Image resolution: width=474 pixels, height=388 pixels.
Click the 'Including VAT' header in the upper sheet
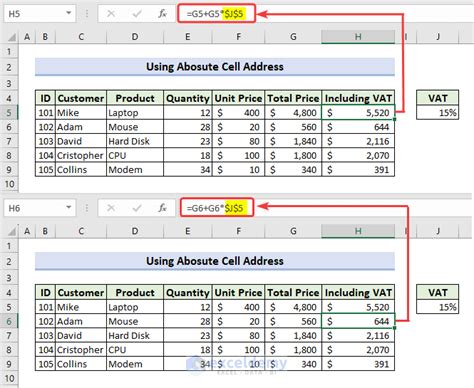pyautogui.click(x=358, y=98)
